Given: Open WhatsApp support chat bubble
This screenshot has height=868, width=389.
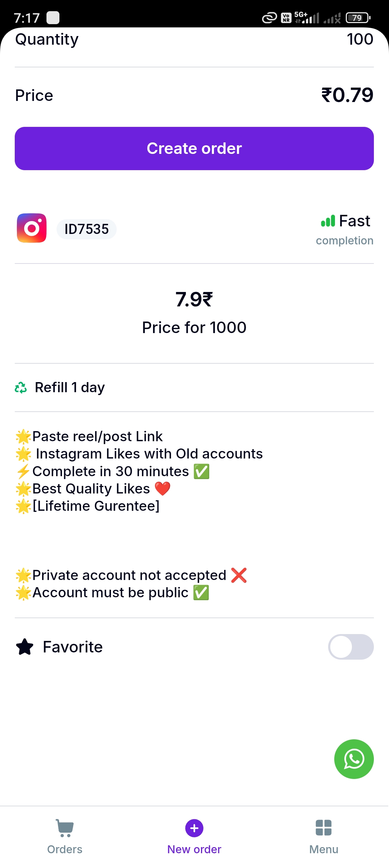Looking at the screenshot, I should tap(354, 759).
